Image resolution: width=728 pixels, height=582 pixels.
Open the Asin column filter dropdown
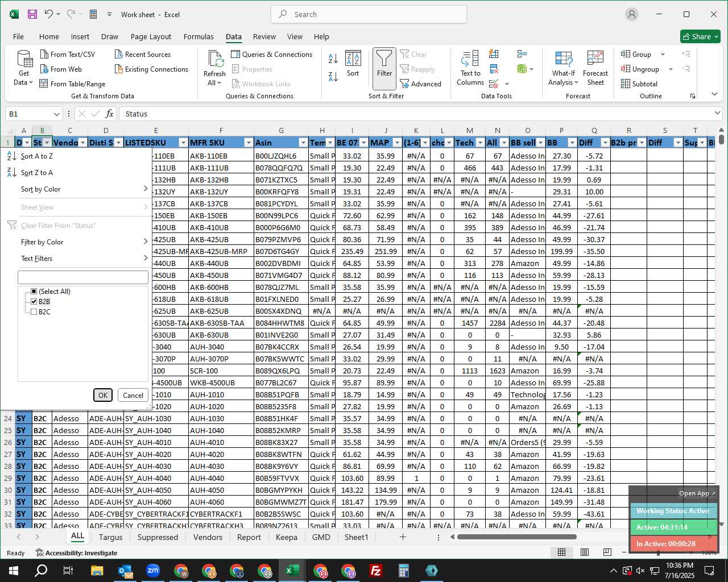303,143
